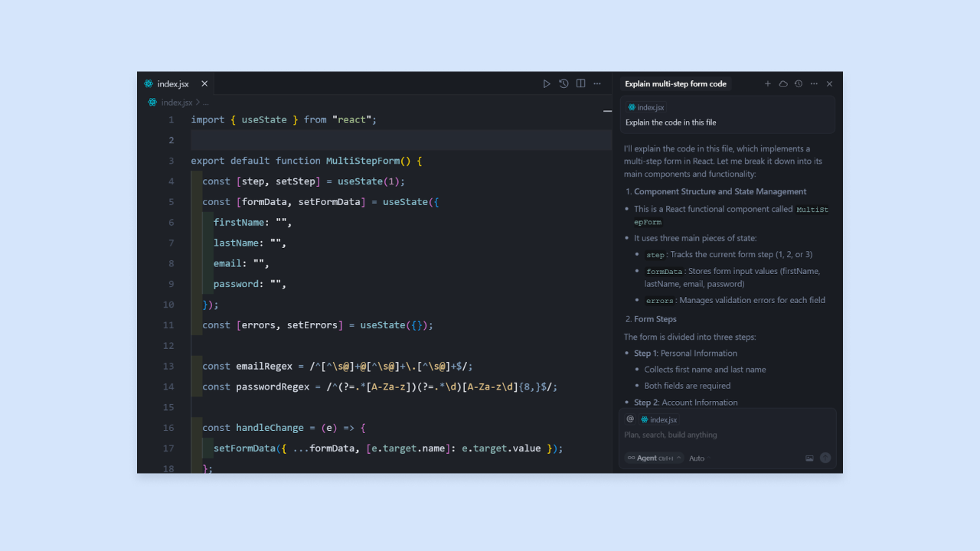Click handleChange on line 16
This screenshot has height=551, width=980.
click(269, 427)
